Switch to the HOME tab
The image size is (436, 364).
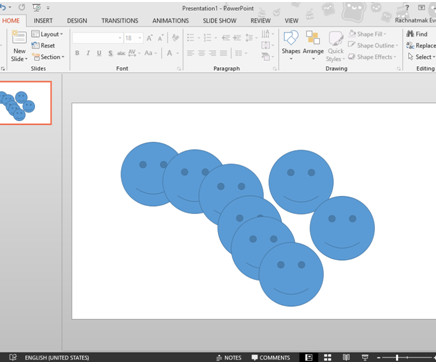pyautogui.click(x=11, y=21)
